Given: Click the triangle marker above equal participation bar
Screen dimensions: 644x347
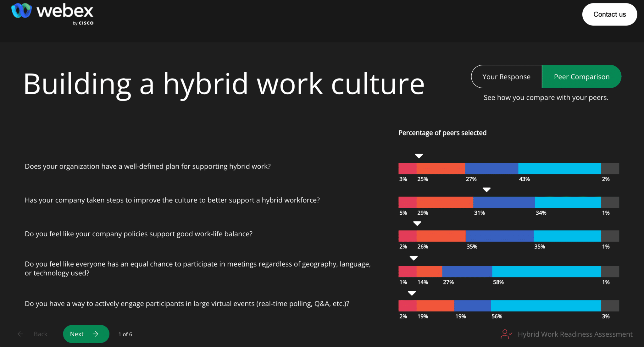Looking at the screenshot, I should (x=414, y=258).
